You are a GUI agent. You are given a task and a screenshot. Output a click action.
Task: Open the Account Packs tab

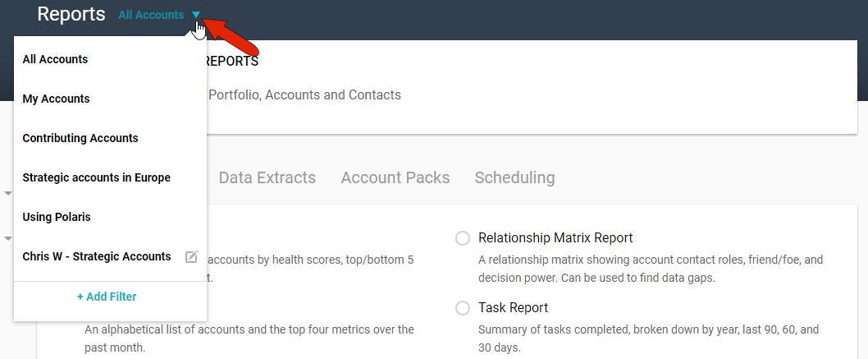(395, 177)
